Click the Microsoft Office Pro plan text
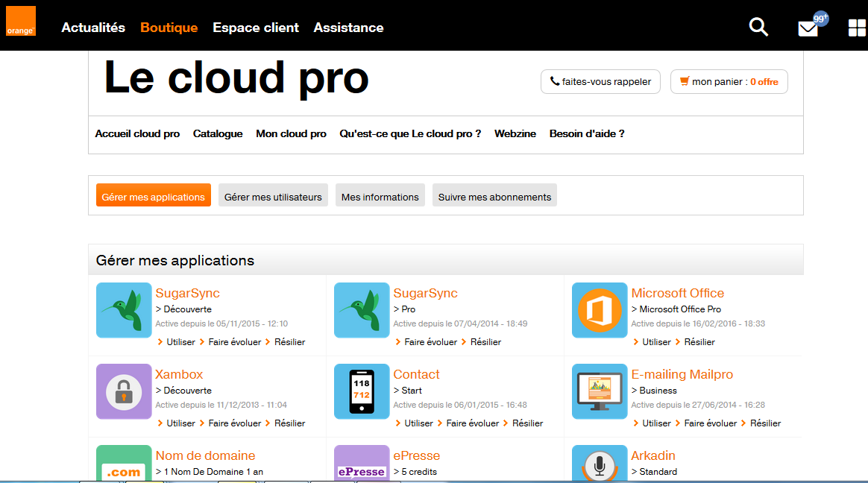The height and width of the screenshot is (483, 868). click(x=676, y=309)
